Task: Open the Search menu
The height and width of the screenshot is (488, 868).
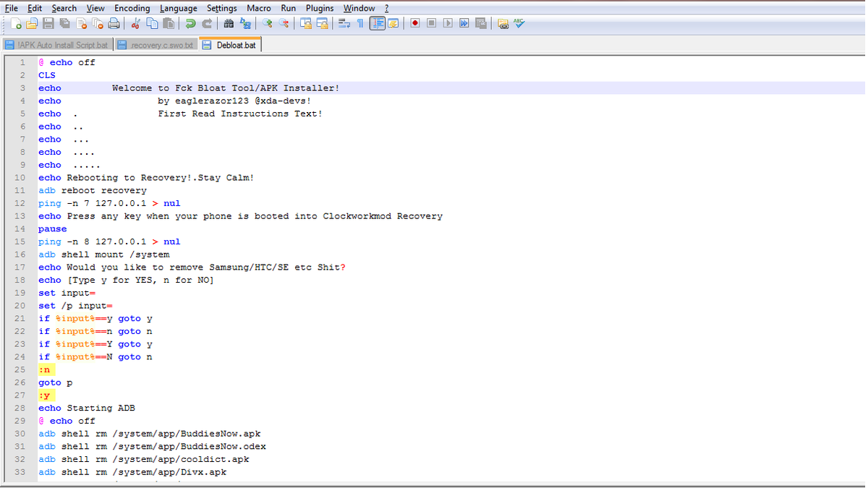Action: tap(64, 8)
